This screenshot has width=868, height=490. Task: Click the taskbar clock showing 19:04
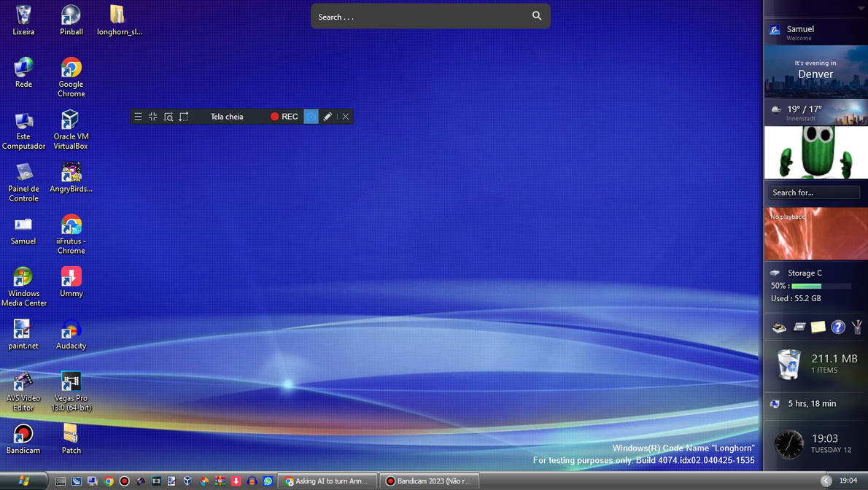[x=848, y=481]
